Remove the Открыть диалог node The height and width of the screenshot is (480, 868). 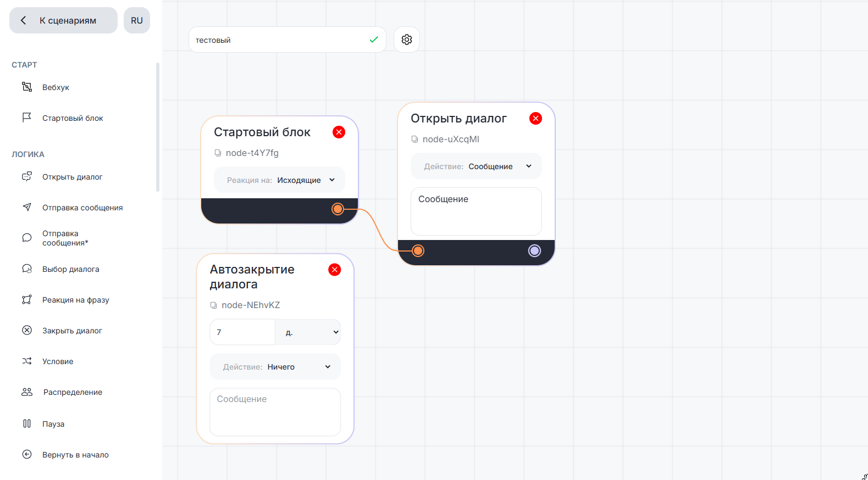click(x=535, y=119)
